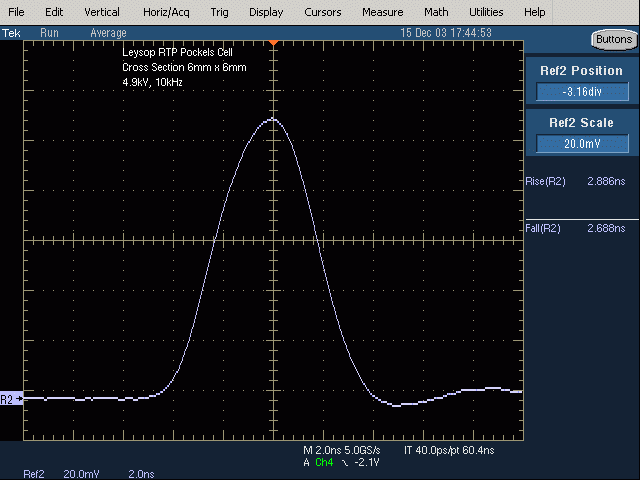Open the Display menu

coord(266,12)
